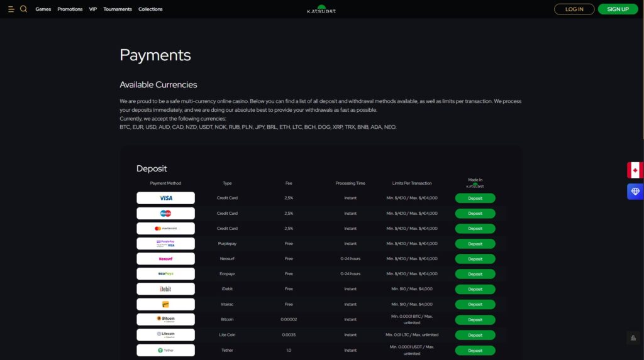This screenshot has height=360, width=644.
Task: Click Deposit in the Bitcoin row
Action: [475, 320]
